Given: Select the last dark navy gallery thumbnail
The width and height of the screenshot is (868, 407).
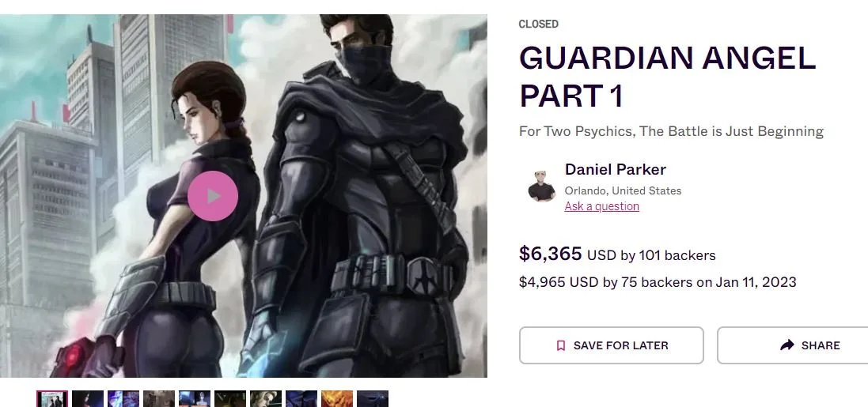Looking at the screenshot, I should click(x=373, y=399).
